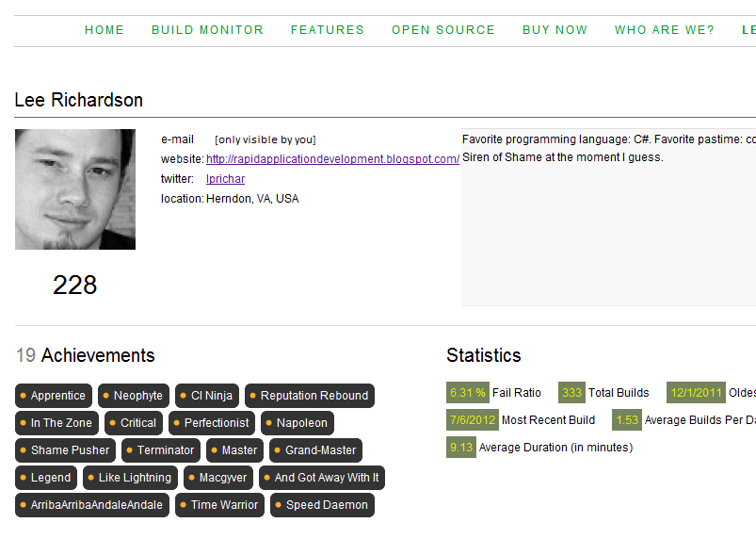Open the Open Source menu item
Viewport: 756px width, 539px height.
click(443, 30)
